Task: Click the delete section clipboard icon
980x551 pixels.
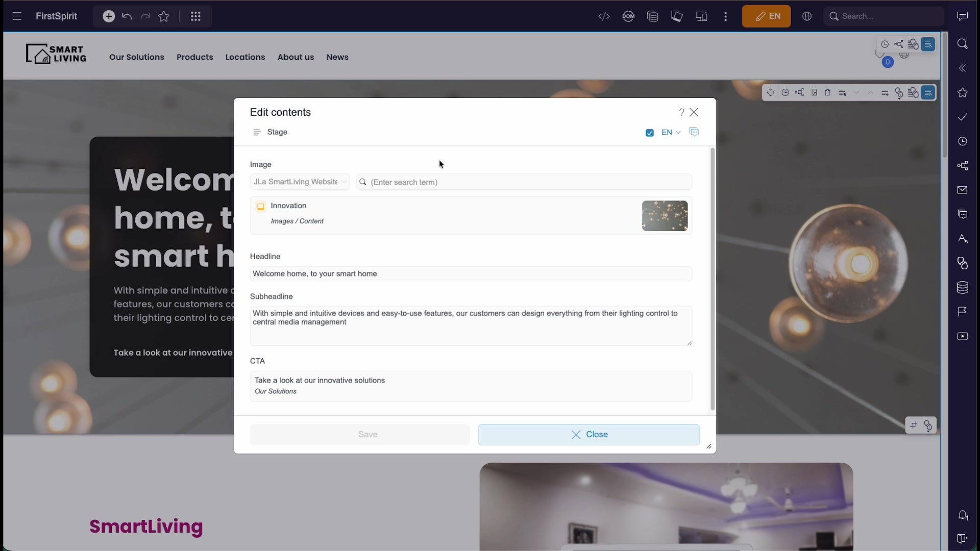Action: (828, 92)
